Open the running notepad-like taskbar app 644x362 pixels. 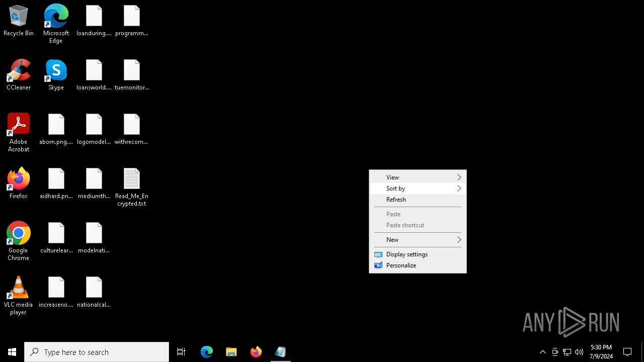coord(281,352)
